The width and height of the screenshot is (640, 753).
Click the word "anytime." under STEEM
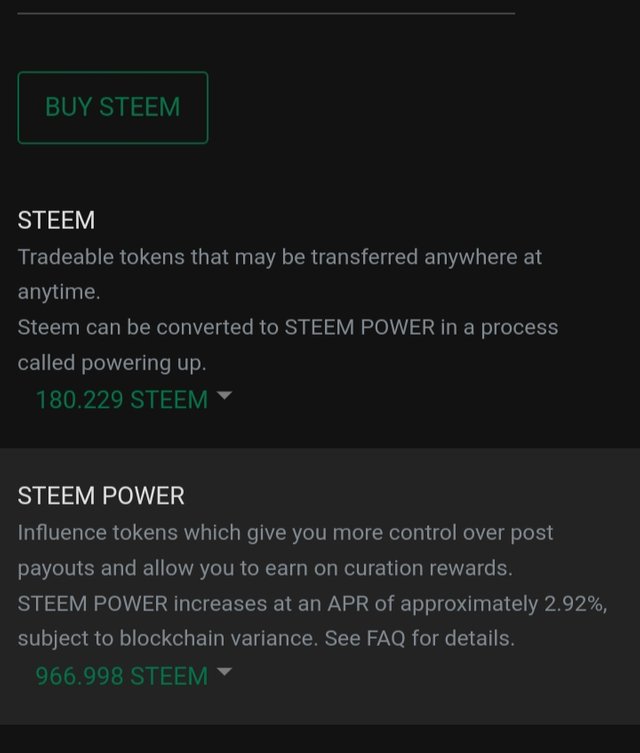[x=60, y=292]
